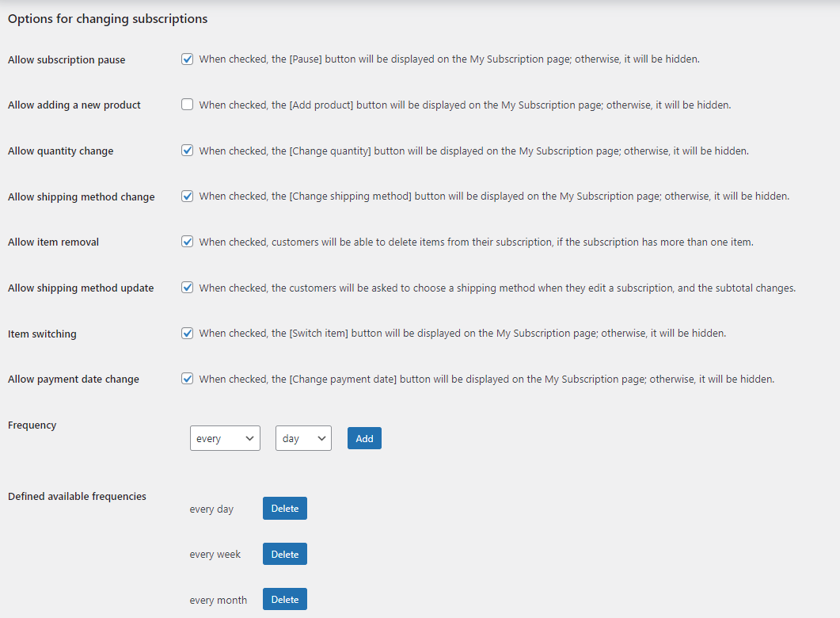Select the 'every week' frequency label
Screen dimensions: 840x618
(215, 554)
